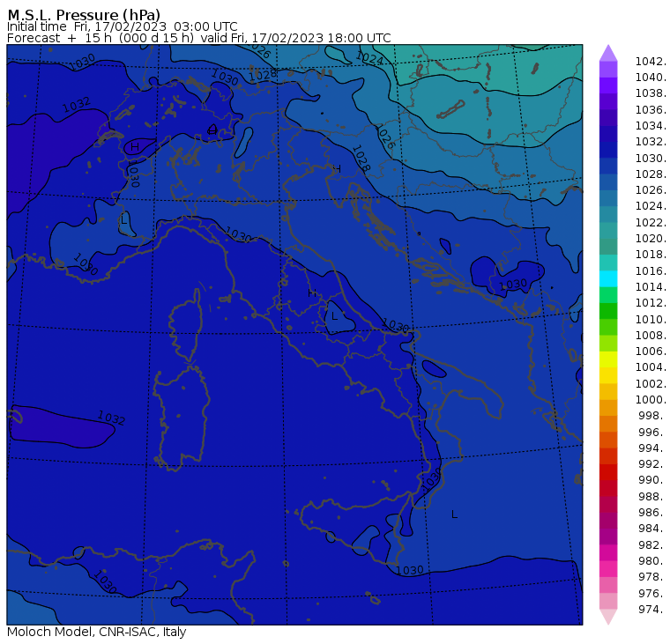Click the '1008.' legend label
This screenshot has height=644, width=670.
point(651,336)
